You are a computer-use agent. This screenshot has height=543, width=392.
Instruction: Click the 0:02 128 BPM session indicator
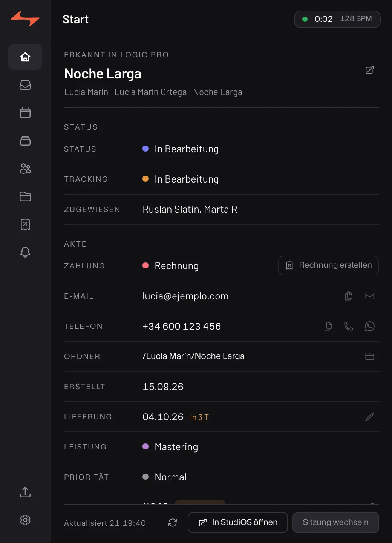click(337, 19)
